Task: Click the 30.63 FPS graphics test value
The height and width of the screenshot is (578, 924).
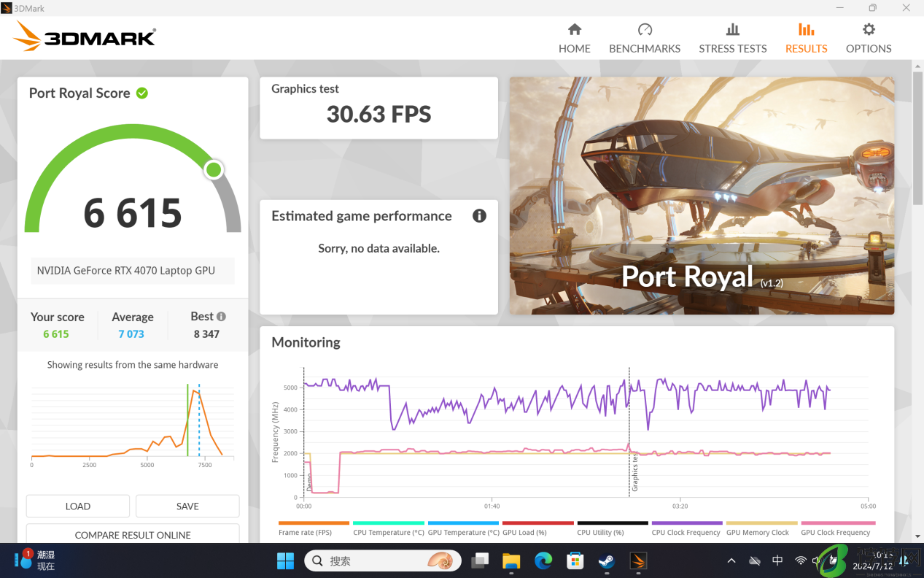Action: (379, 114)
